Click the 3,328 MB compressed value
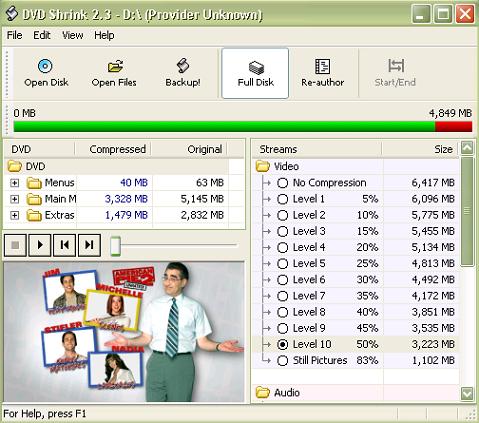Viewport: 479px width, 423px height. point(126,199)
